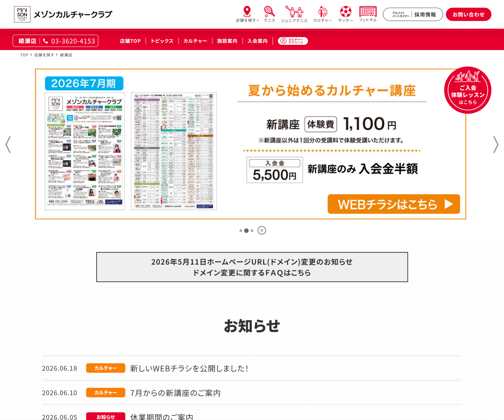Call 綾瀬店 phone number 03-3620-4153
Image resolution: width=504 pixels, height=420 pixels.
coord(56,41)
